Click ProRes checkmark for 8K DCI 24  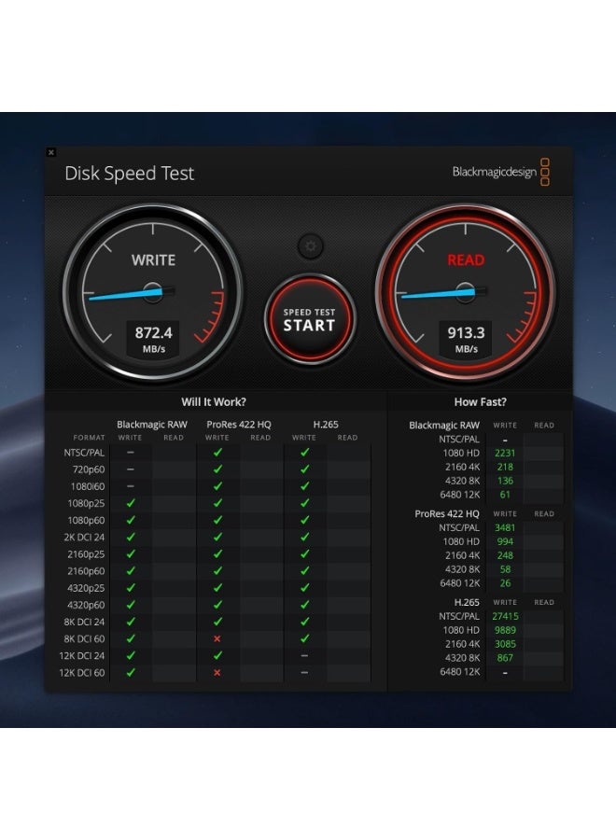click(217, 622)
